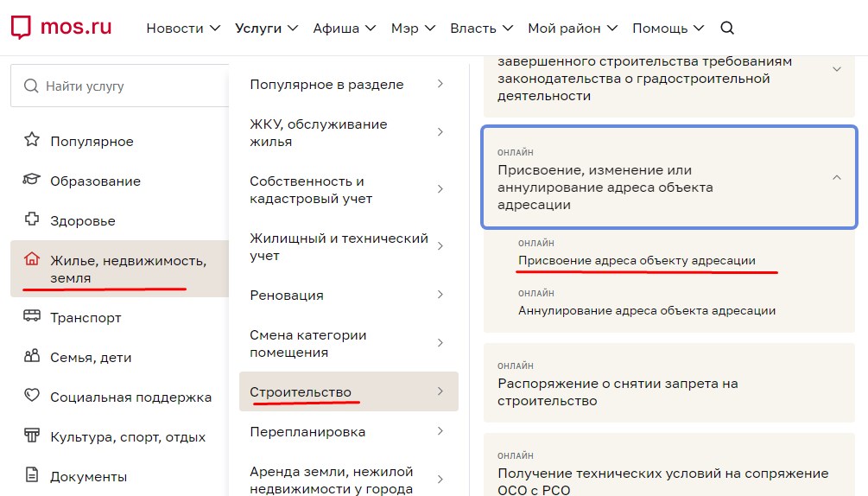Click the star icon next to Популярное
The height and width of the screenshot is (496, 868).
click(x=32, y=139)
